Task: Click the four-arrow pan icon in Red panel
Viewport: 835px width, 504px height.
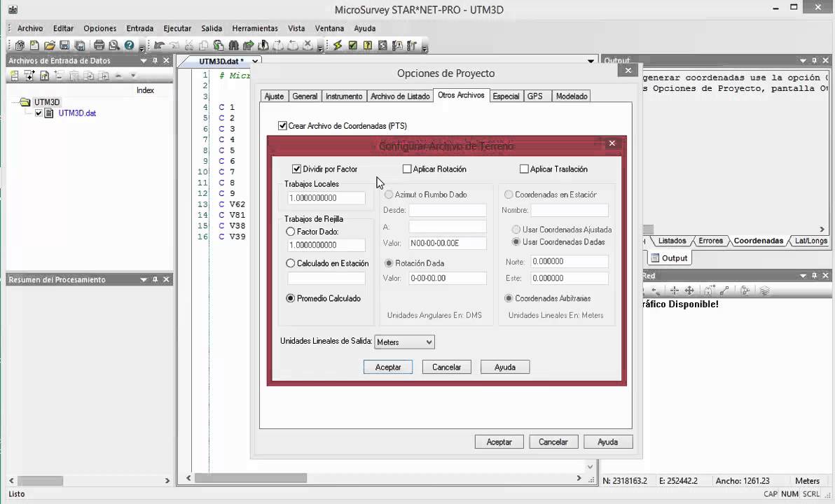Action: tap(689, 290)
